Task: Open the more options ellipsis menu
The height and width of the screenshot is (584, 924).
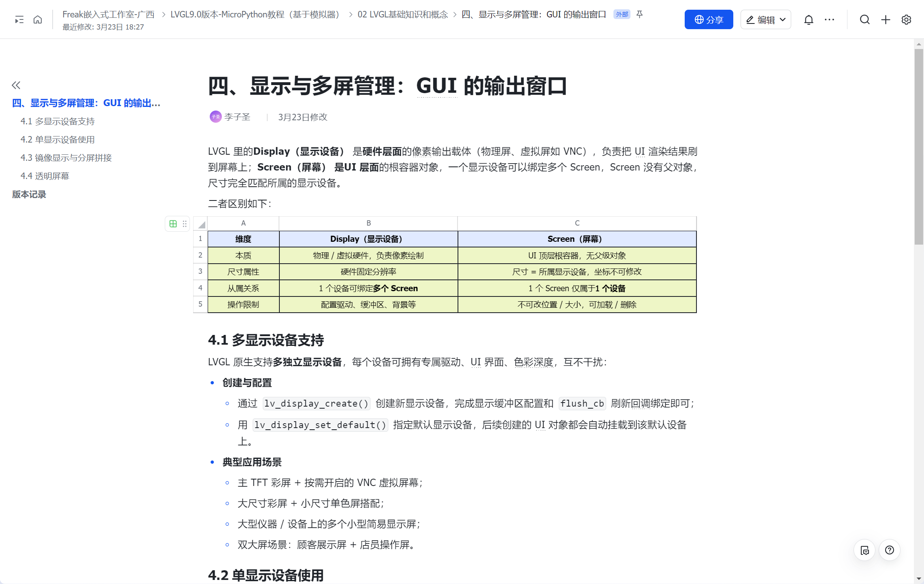Action: click(x=829, y=19)
